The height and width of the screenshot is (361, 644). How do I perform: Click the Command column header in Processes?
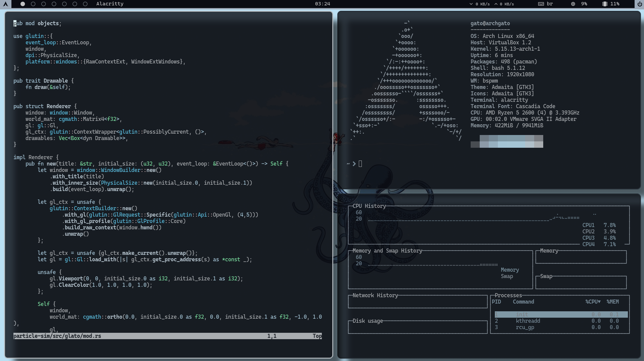coord(523,302)
